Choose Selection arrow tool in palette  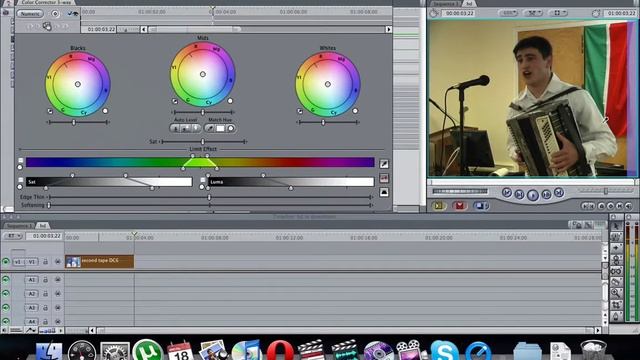pos(616,226)
